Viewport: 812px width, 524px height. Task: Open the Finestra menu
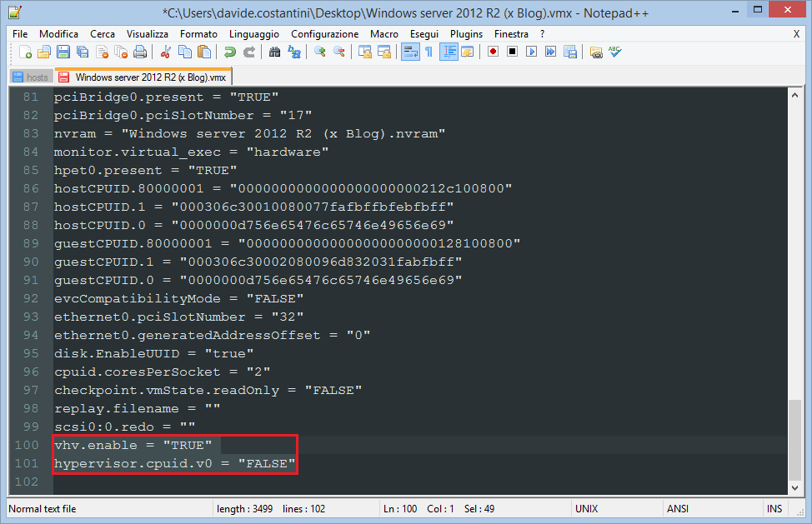(x=511, y=34)
